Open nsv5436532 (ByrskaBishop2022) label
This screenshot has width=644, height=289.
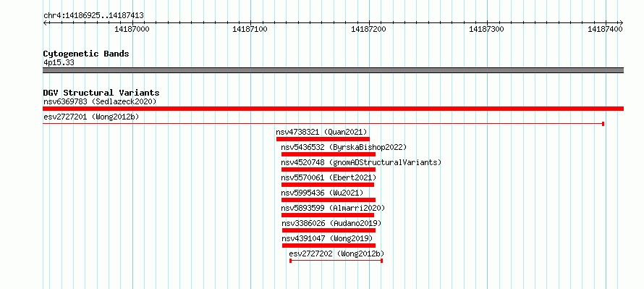coord(344,147)
